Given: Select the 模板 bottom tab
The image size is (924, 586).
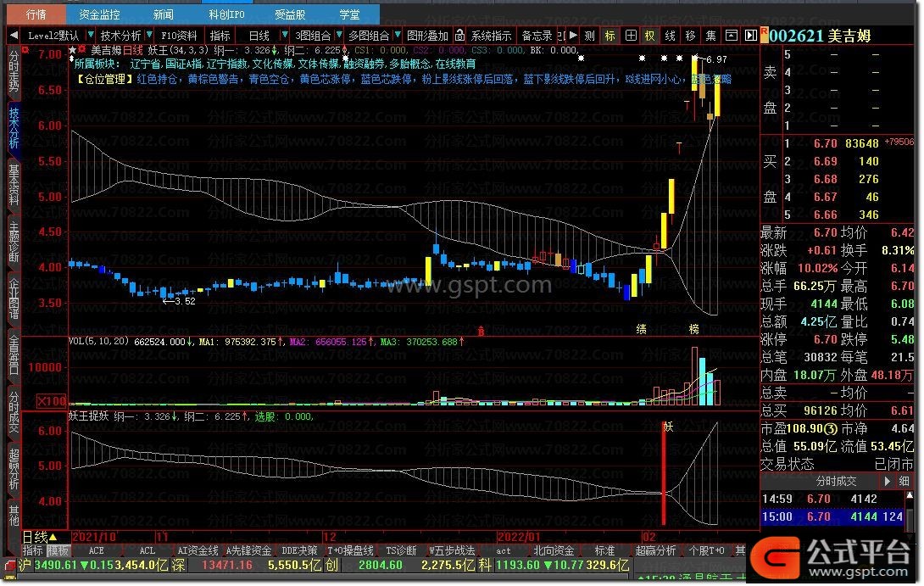Looking at the screenshot, I should 58,550.
